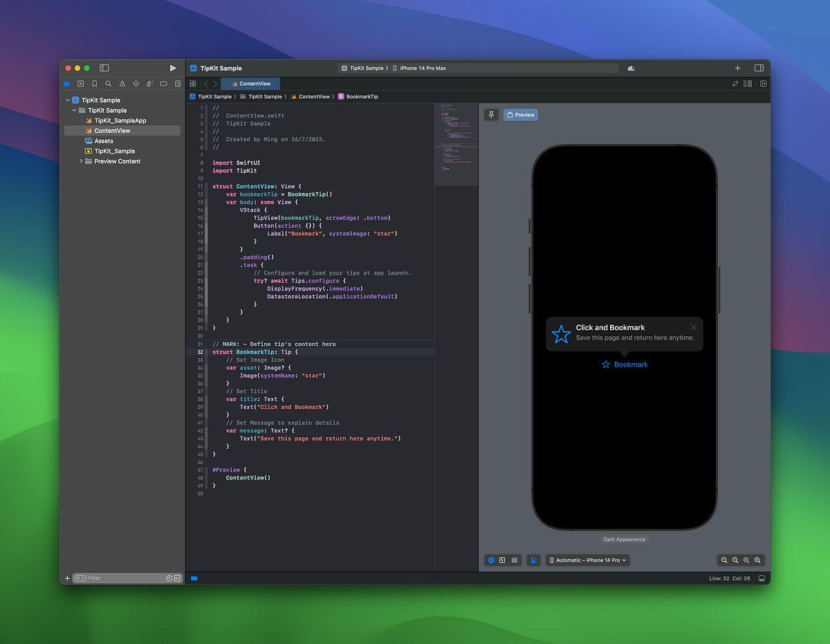Open the Automatic – iPhone 14 Pro dropdown

(x=587, y=560)
